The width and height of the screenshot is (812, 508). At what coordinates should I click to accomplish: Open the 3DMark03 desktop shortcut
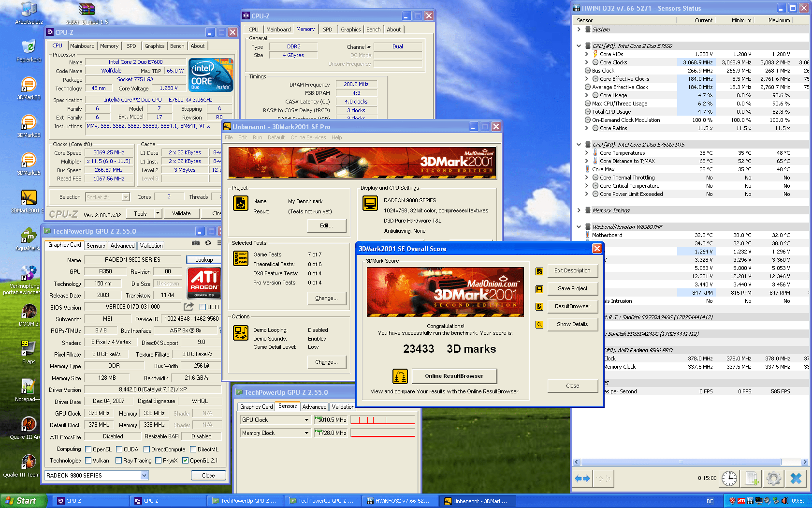coord(29,89)
